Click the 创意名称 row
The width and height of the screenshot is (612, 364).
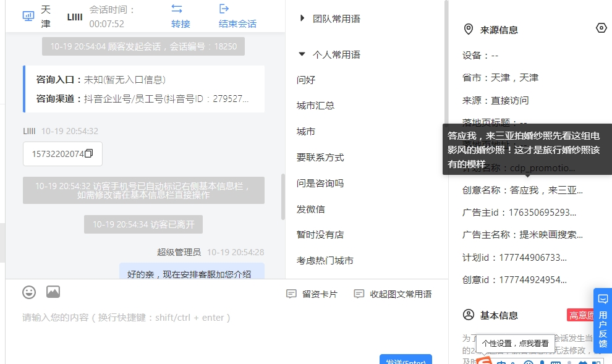click(x=522, y=190)
